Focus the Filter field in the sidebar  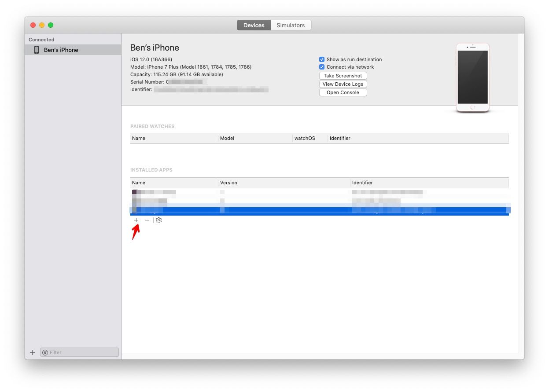click(x=79, y=352)
